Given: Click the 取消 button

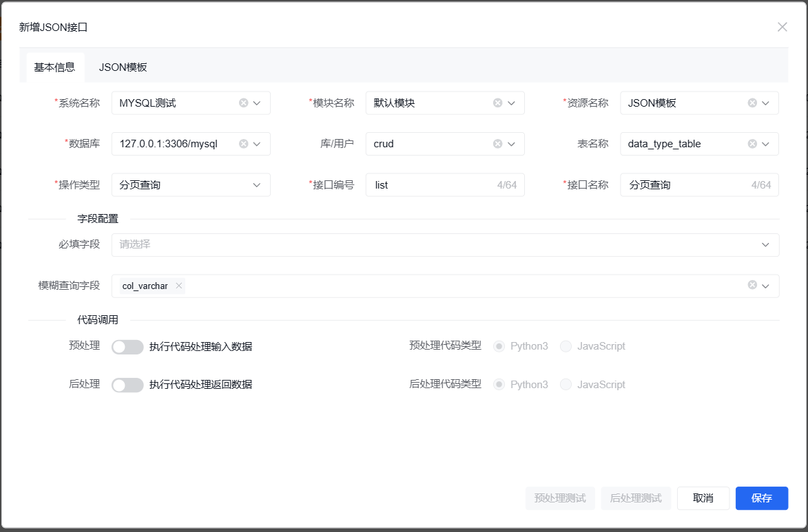Looking at the screenshot, I should click(x=703, y=498).
